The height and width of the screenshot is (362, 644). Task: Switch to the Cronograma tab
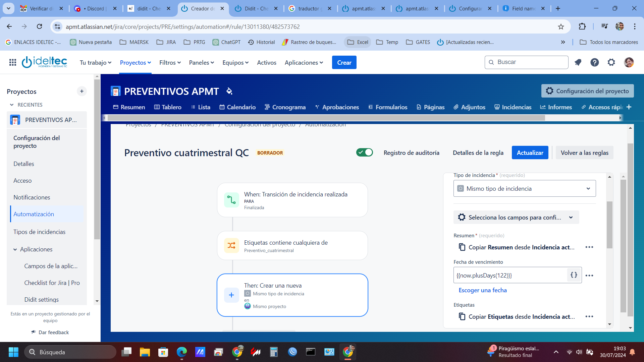pos(285,107)
